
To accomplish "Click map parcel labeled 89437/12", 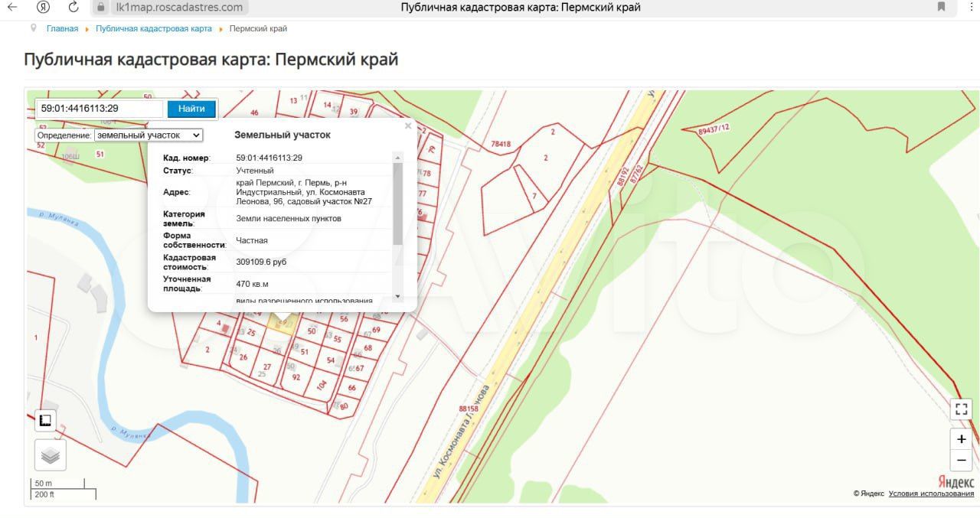I will pos(714,129).
